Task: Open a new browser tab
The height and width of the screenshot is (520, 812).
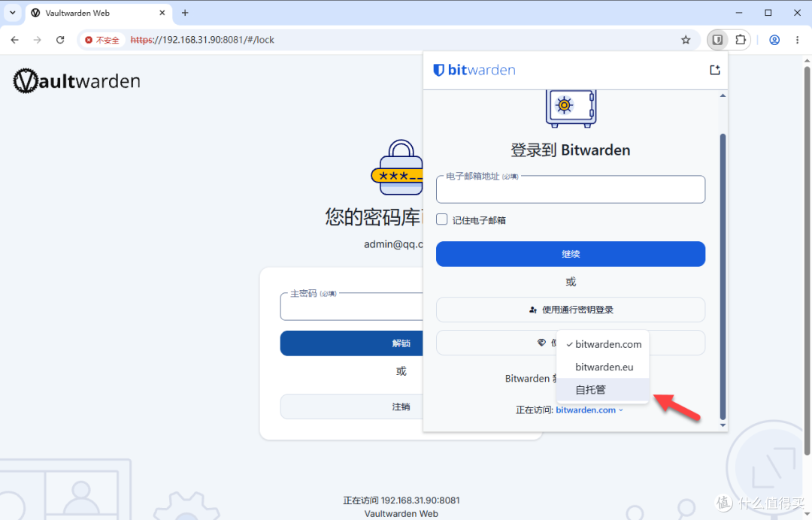Action: click(x=185, y=13)
